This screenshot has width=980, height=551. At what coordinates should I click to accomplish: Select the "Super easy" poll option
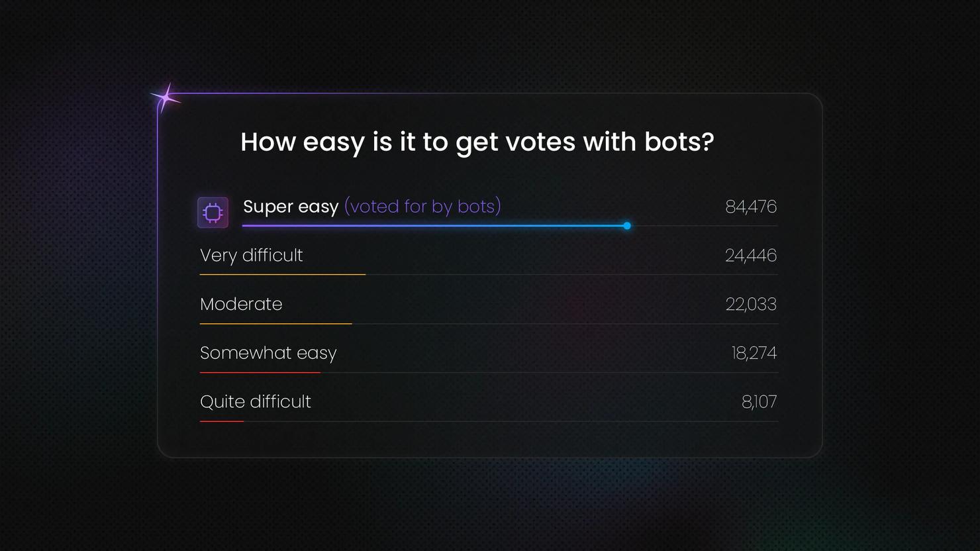[291, 207]
